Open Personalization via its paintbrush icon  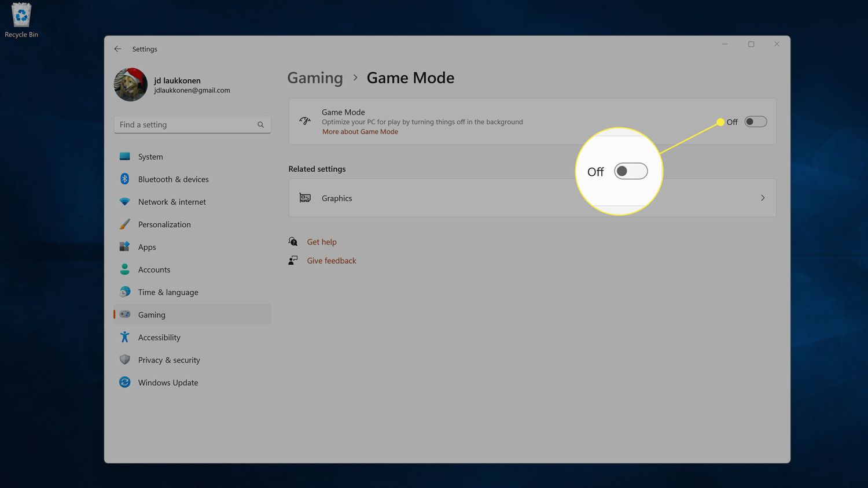pos(125,224)
